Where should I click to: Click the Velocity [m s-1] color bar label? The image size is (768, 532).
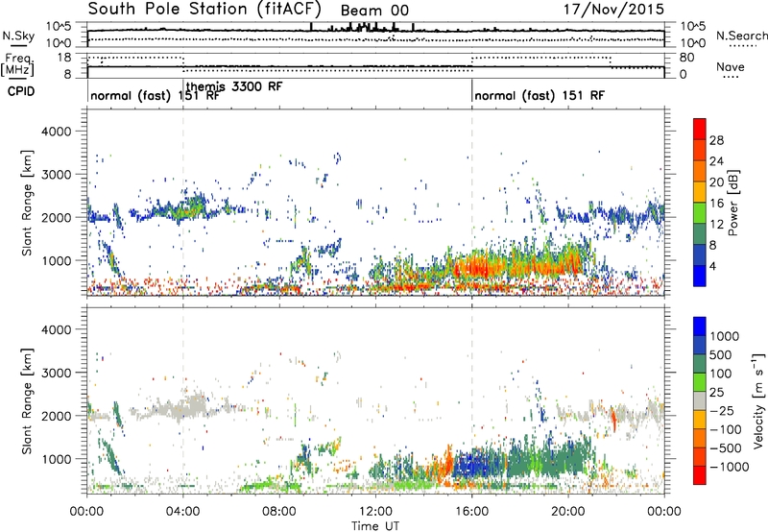click(x=758, y=400)
